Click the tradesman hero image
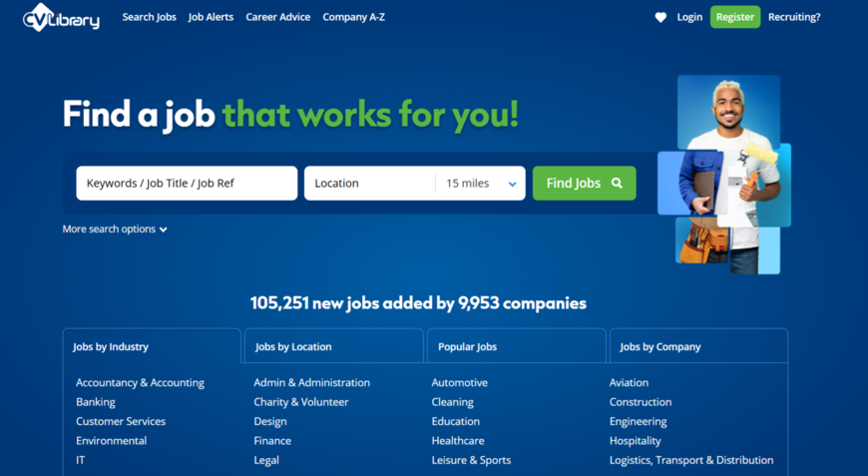 click(x=724, y=175)
